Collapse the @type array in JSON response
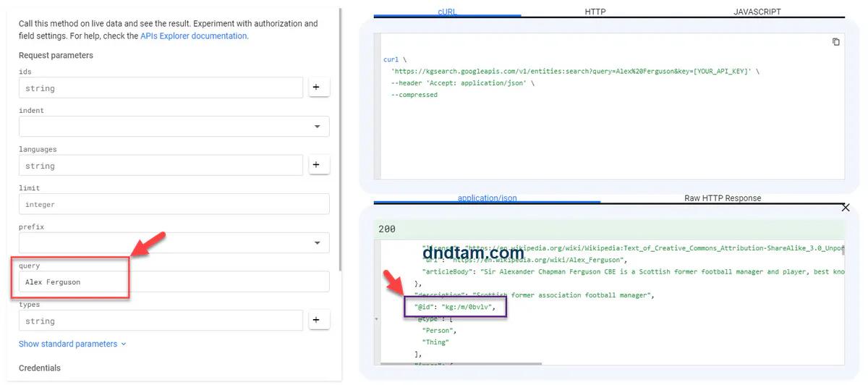Screen dimensions: 868x385 (378, 318)
